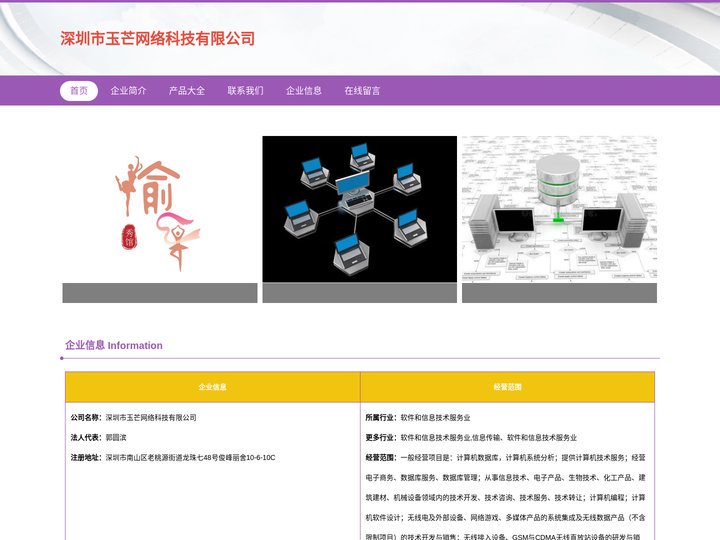The height and width of the screenshot is (540, 720).
Task: Visit 在线留言 page
Action: tap(362, 90)
